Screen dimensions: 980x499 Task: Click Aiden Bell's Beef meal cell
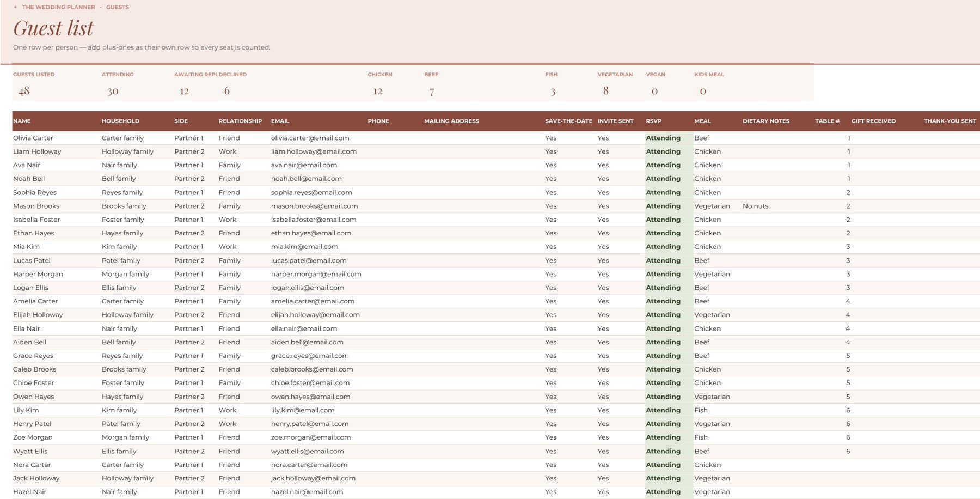tap(702, 342)
